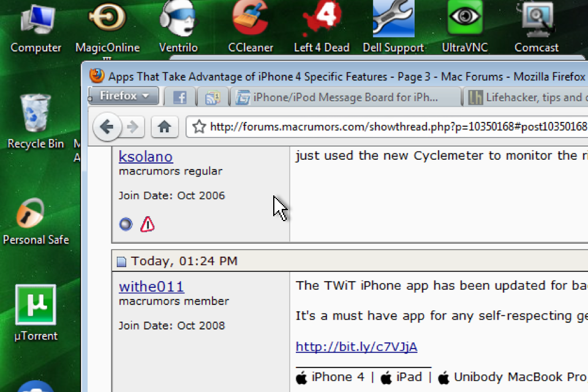The image size is (588, 392).
Task: Click the post icon beside Today, 01:24 PM
Action: pos(121,262)
